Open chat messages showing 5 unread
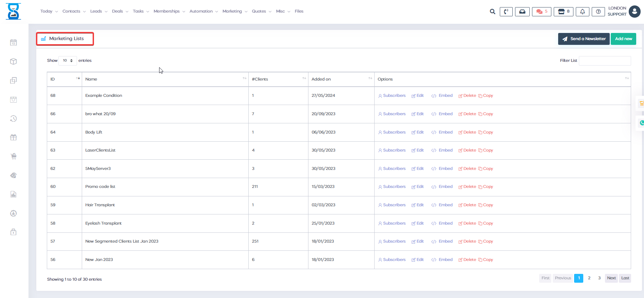 coord(541,12)
